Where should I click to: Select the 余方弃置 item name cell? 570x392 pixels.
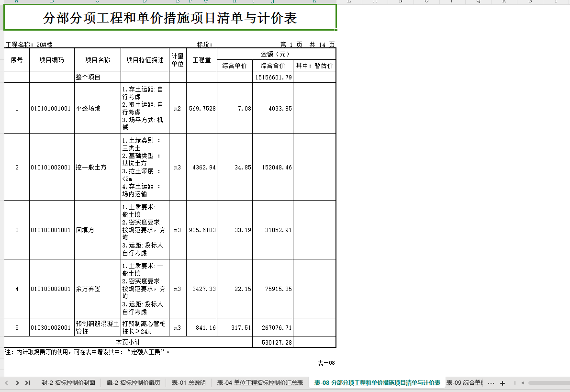click(98, 289)
